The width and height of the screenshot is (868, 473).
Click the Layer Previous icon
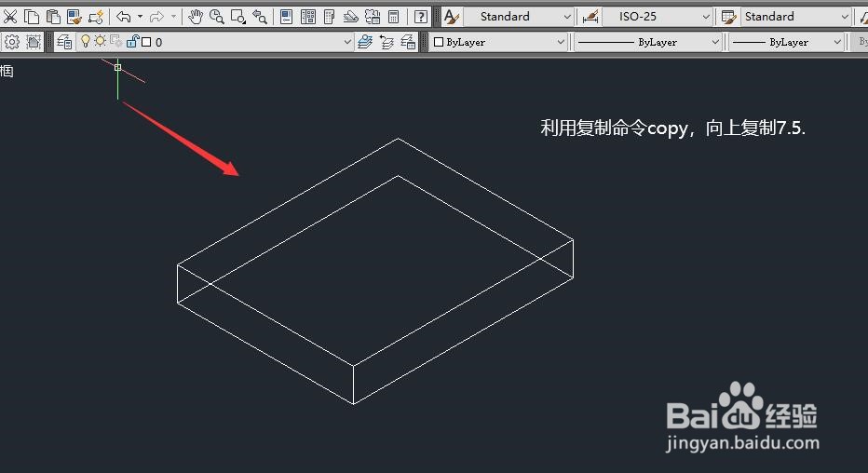click(x=387, y=42)
